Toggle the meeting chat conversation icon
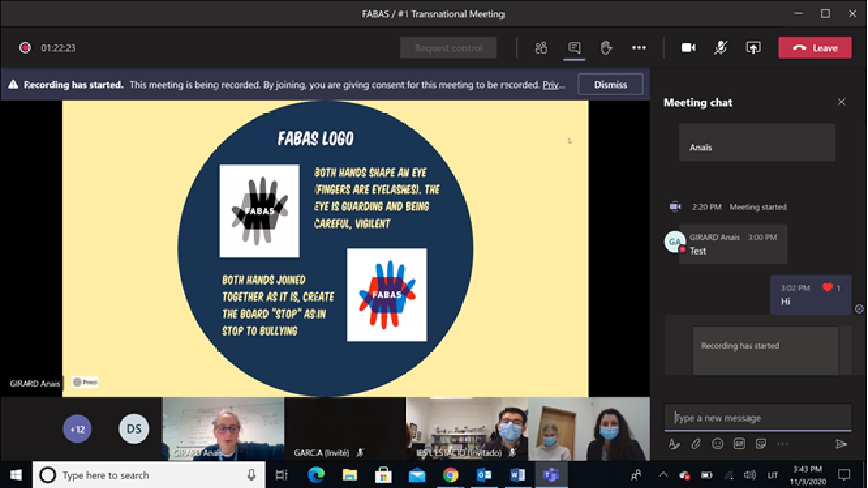The height and width of the screenshot is (488, 868). point(574,47)
